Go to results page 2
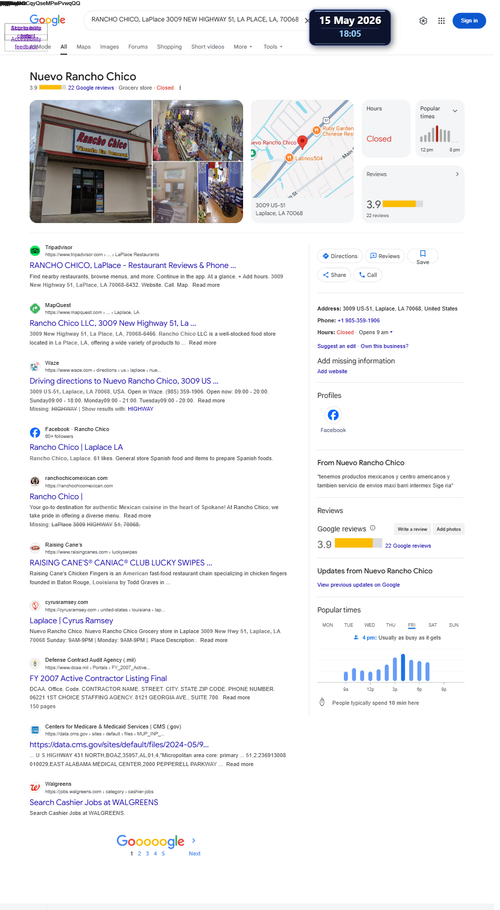This screenshot has width=500, height=910. (x=139, y=854)
